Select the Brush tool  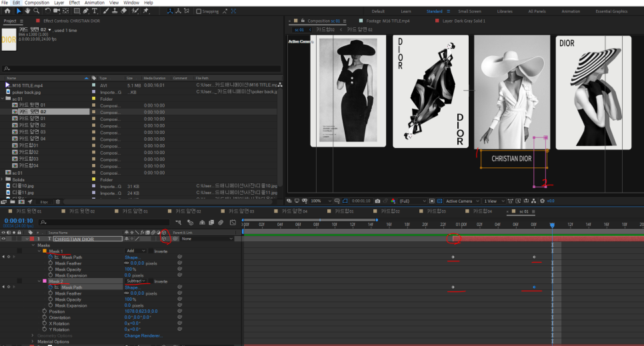click(106, 11)
